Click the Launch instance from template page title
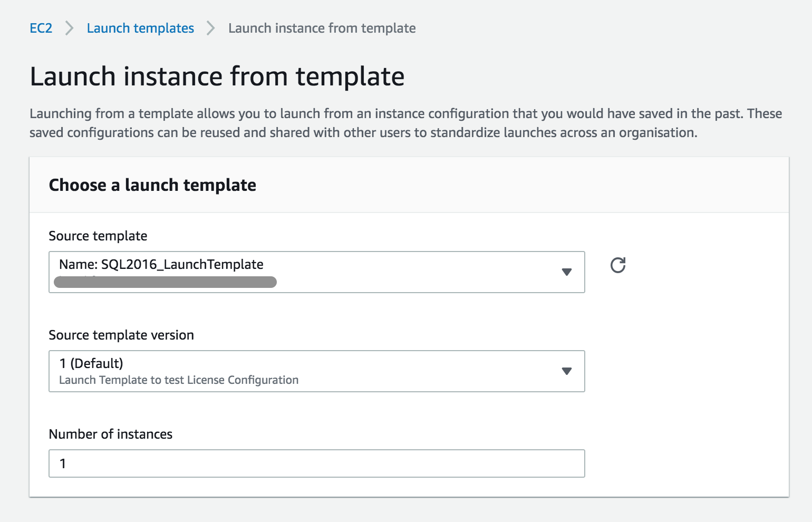Image resolution: width=812 pixels, height=522 pixels. (217, 76)
